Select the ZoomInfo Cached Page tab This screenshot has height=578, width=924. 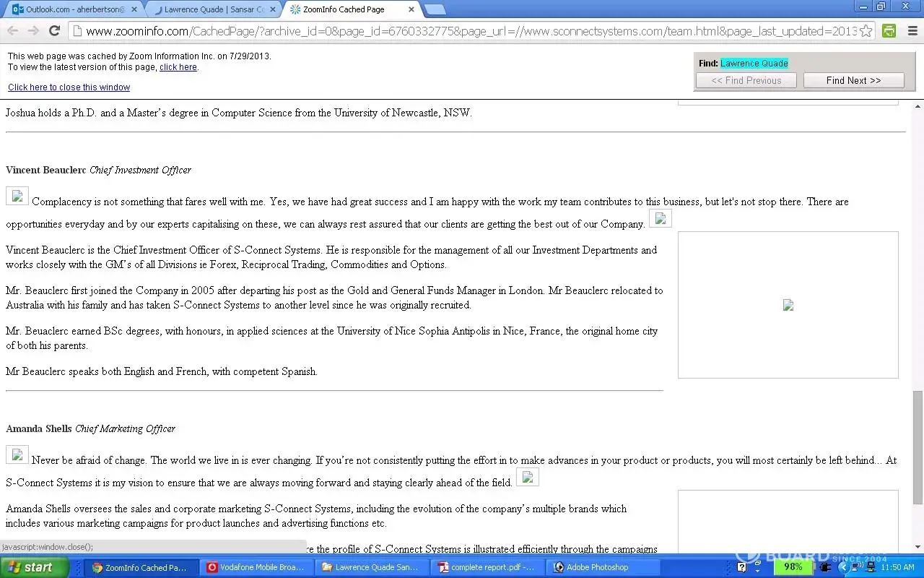354,10
